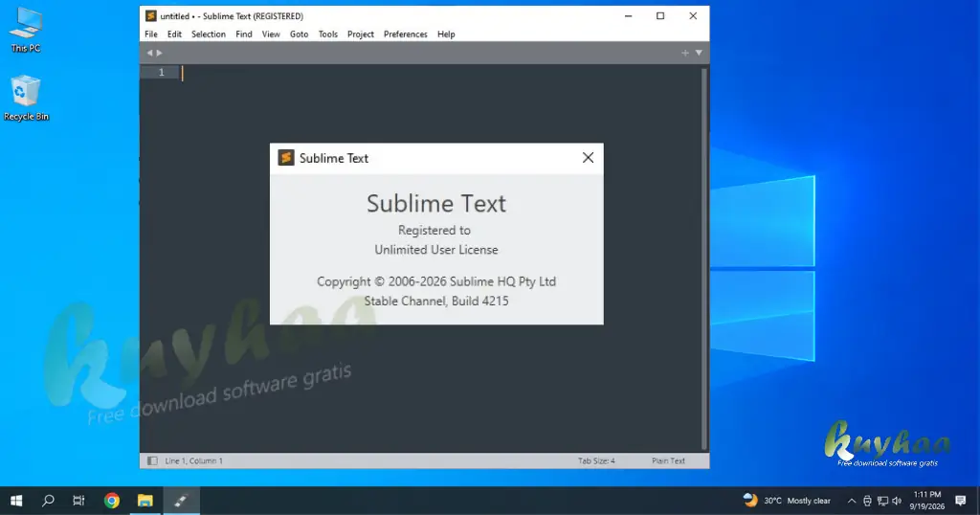The image size is (980, 515).
Task: Open the weather widget showing 30°C
Action: click(x=787, y=501)
